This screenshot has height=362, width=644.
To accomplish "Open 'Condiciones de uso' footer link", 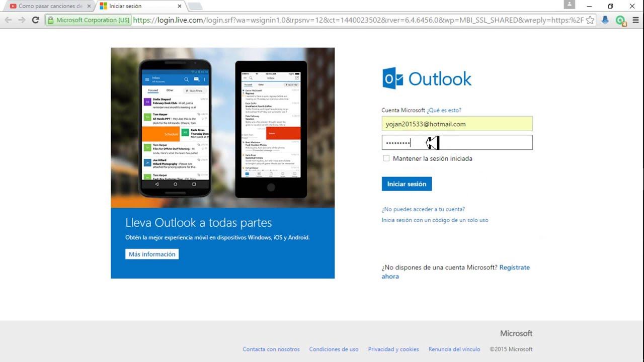I will pyautogui.click(x=334, y=349).
